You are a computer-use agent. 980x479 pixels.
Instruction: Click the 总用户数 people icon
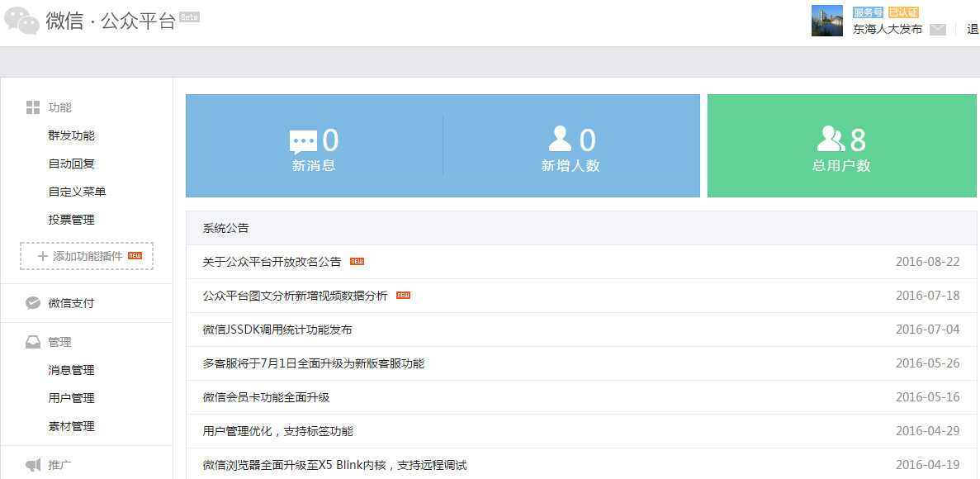pos(831,140)
